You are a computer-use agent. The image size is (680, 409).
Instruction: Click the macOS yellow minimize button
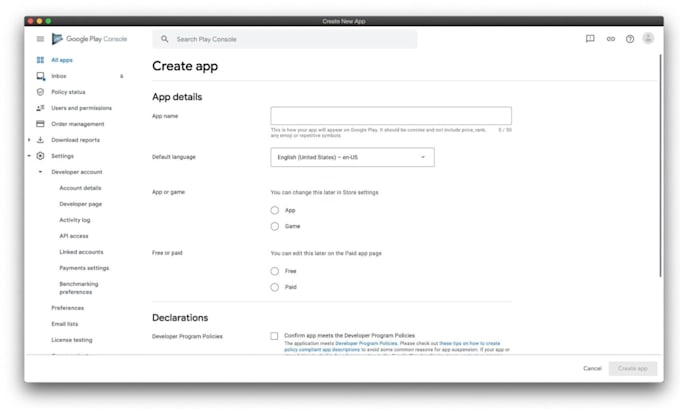coord(39,21)
